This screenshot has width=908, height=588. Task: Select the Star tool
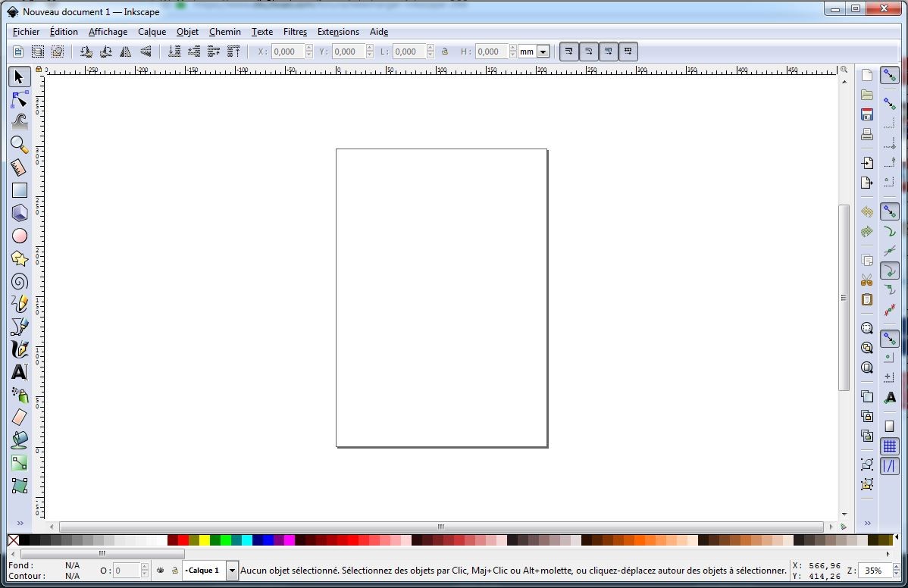tap(19, 258)
